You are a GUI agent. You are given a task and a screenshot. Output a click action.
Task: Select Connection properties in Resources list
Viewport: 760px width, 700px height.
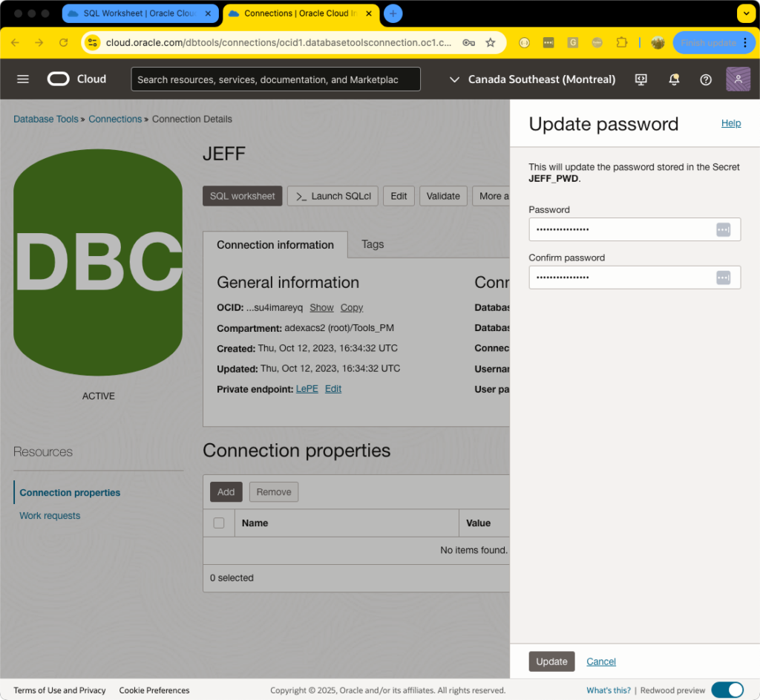tap(70, 492)
